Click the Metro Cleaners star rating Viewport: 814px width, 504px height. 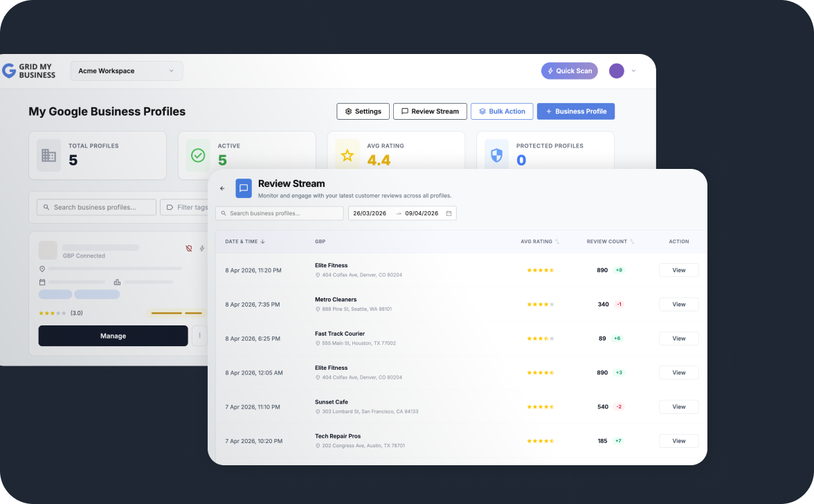(541, 304)
